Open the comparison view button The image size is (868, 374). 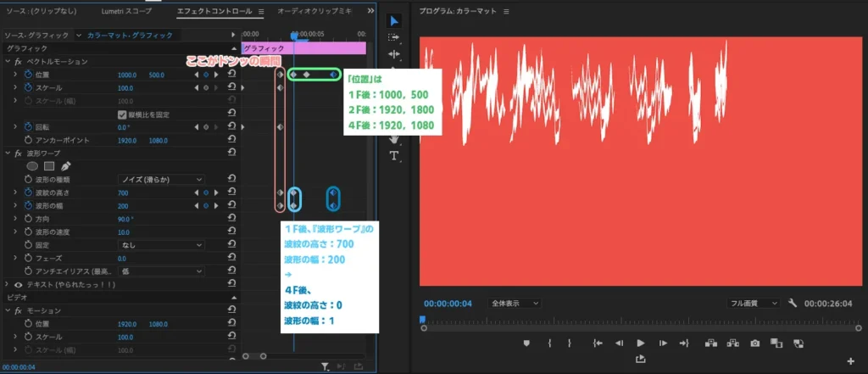click(x=776, y=343)
